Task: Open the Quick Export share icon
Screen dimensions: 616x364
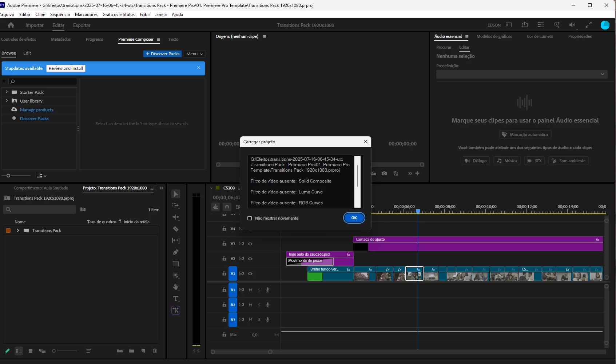Action: pyautogui.click(x=525, y=25)
